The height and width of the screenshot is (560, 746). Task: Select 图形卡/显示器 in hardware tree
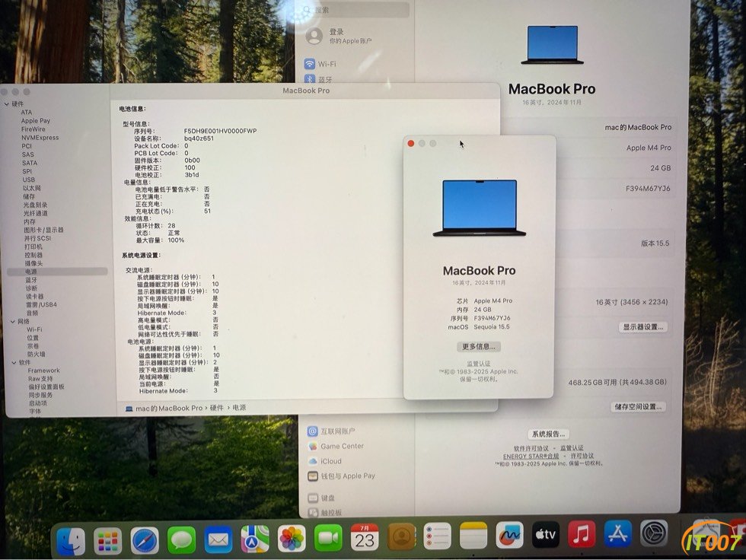click(x=44, y=230)
